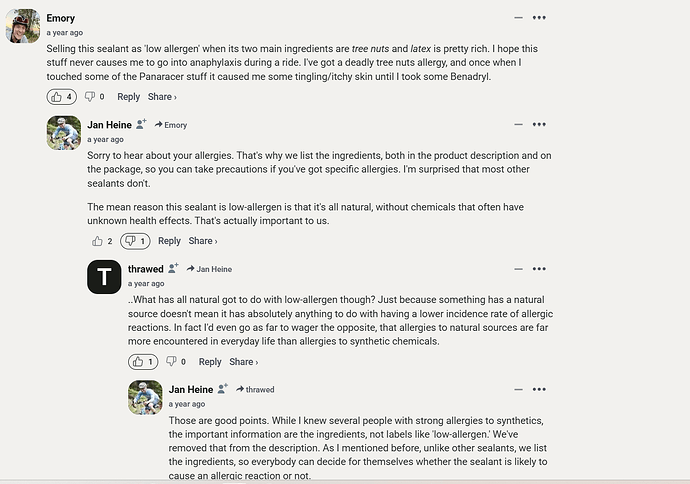Follow Jan Heine from first reply icon

pyautogui.click(x=142, y=125)
